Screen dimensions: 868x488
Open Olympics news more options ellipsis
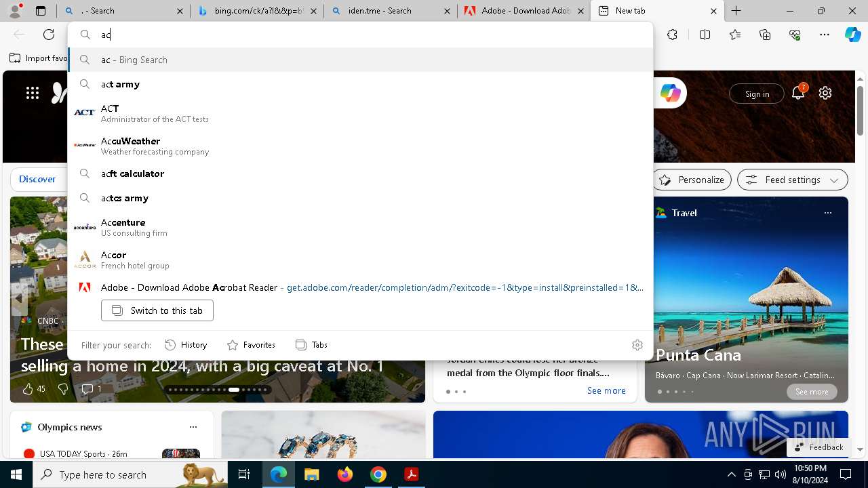(193, 427)
